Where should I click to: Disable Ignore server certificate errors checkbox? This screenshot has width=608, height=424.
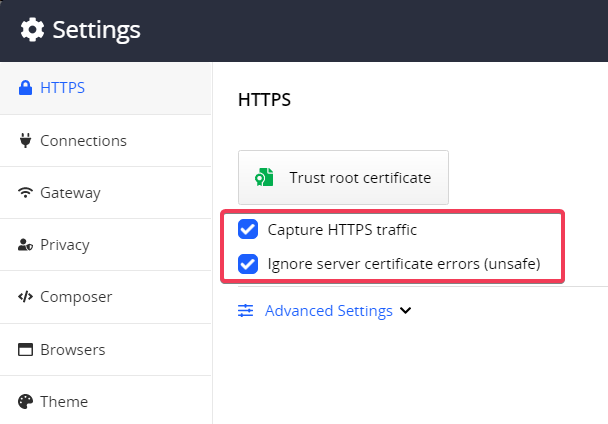click(x=248, y=265)
